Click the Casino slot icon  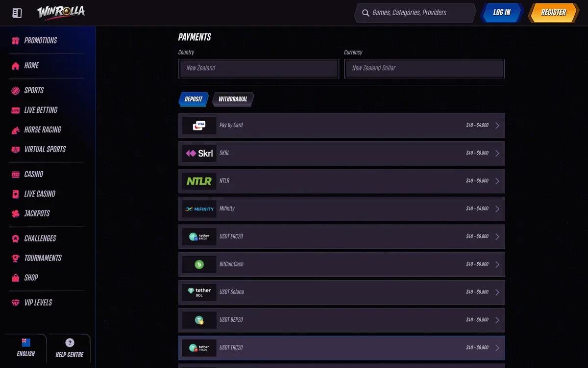tap(16, 175)
